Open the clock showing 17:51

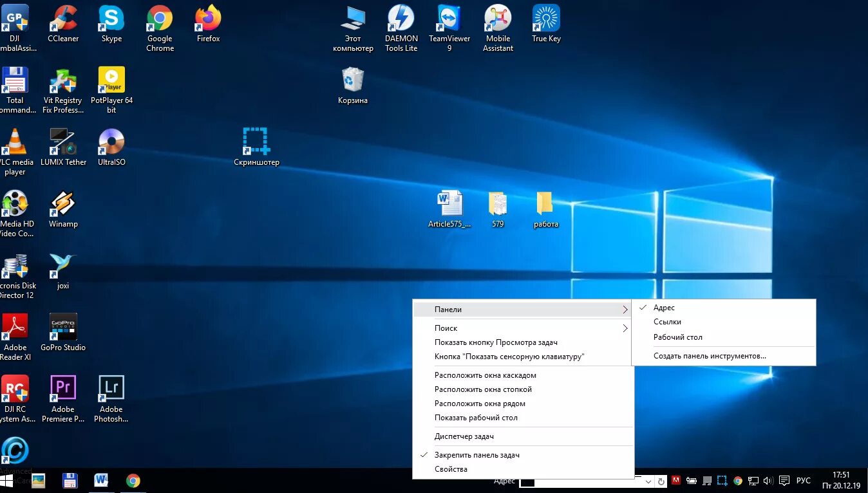841,481
